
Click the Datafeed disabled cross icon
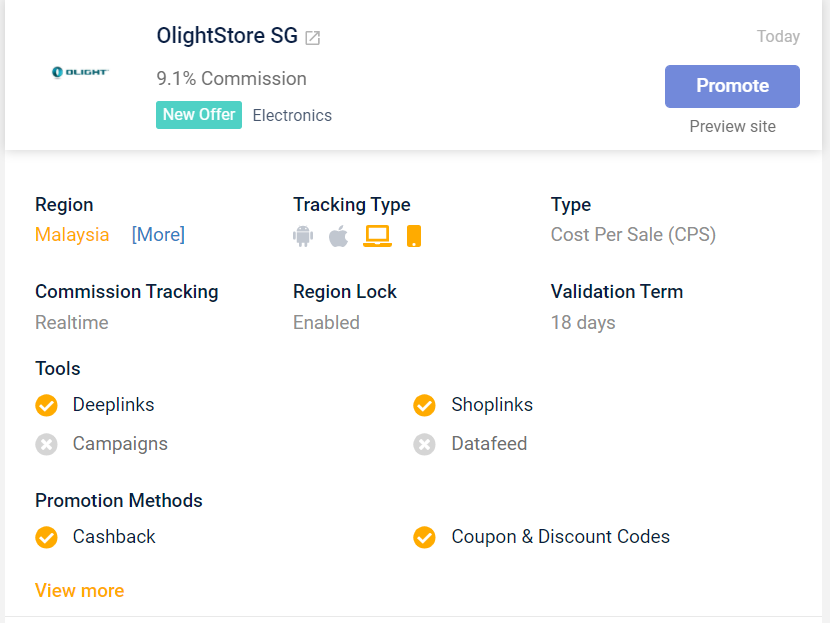coord(425,445)
